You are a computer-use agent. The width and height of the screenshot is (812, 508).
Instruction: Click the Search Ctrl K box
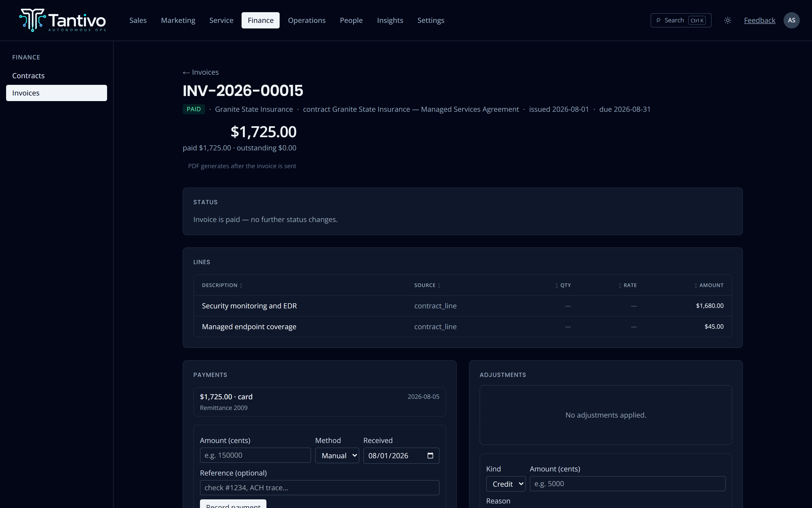coord(681,21)
